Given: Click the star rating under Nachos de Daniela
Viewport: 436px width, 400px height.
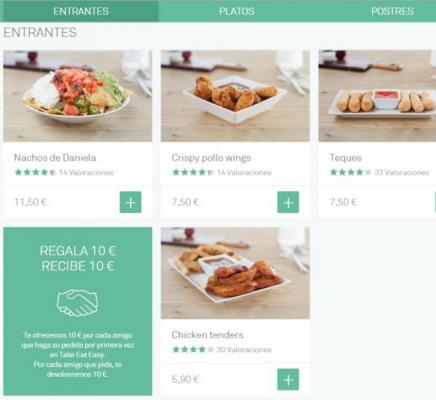Looking at the screenshot, I should 35,172.
